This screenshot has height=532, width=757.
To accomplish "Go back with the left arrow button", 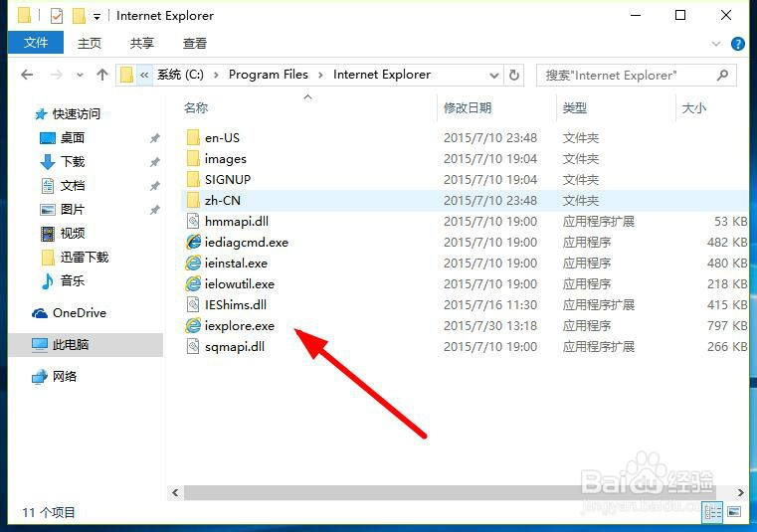I will pyautogui.click(x=27, y=75).
